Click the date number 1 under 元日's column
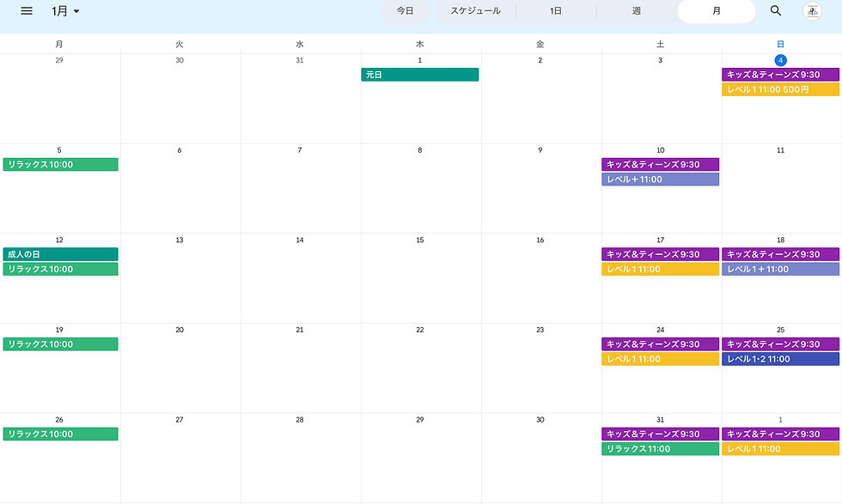Viewport: 842px width, 504px height. point(420,60)
